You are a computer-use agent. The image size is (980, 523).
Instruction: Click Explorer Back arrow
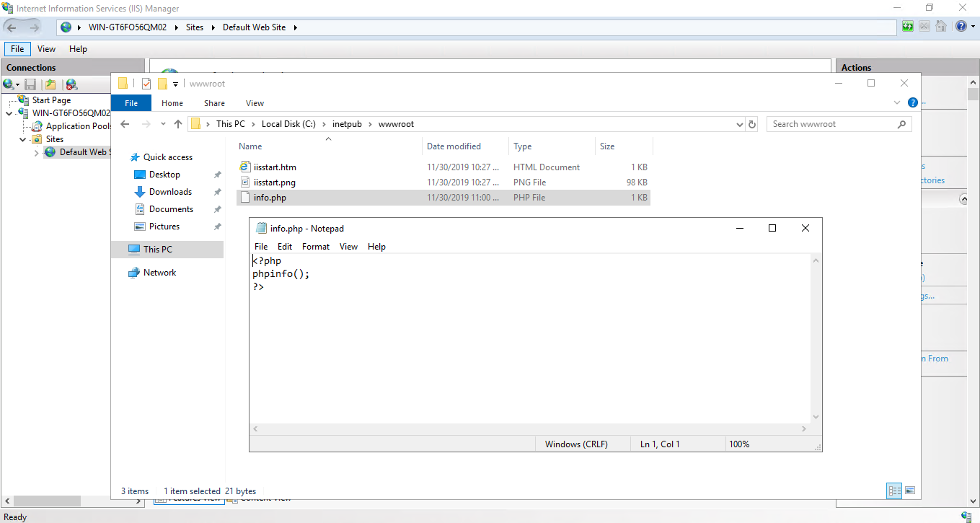coord(125,124)
